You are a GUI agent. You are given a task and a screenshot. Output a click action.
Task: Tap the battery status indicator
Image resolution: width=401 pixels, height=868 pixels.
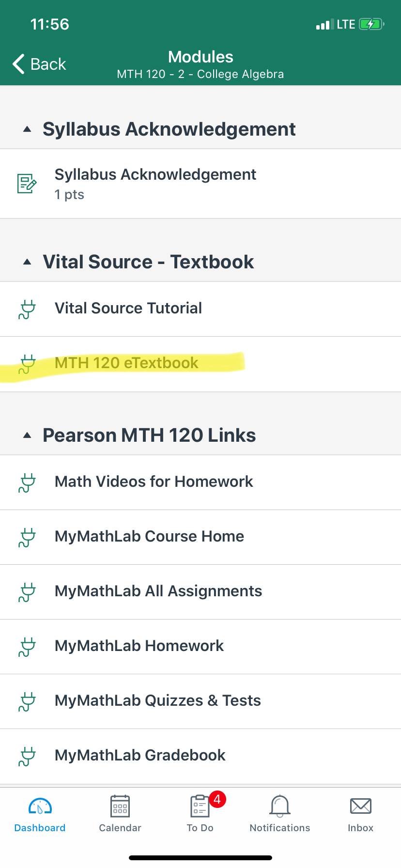(x=371, y=24)
